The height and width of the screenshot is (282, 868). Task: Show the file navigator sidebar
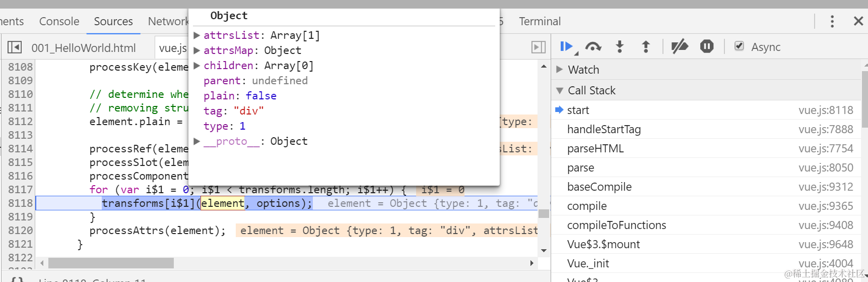pos(15,47)
